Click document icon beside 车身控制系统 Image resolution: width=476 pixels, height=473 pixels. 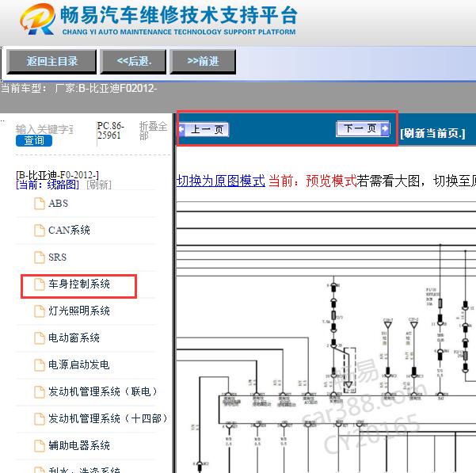(40, 284)
